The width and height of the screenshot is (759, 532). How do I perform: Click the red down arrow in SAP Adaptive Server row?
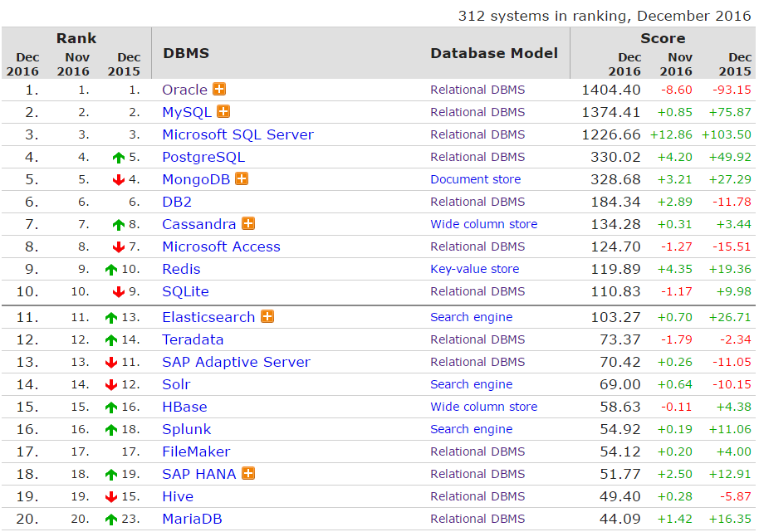click(111, 362)
